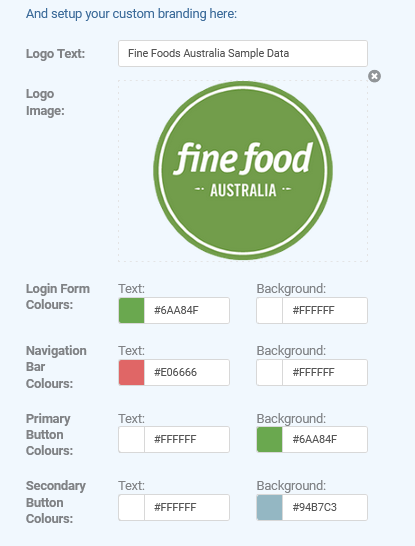This screenshot has height=546, width=415.
Task: Open the Primary Button text white swatch
Action: click(x=132, y=439)
